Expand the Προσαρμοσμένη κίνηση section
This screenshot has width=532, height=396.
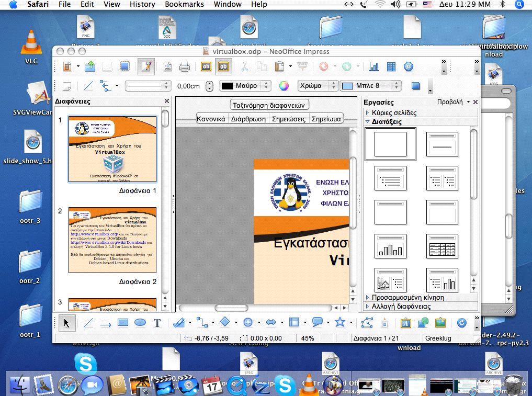421,298
